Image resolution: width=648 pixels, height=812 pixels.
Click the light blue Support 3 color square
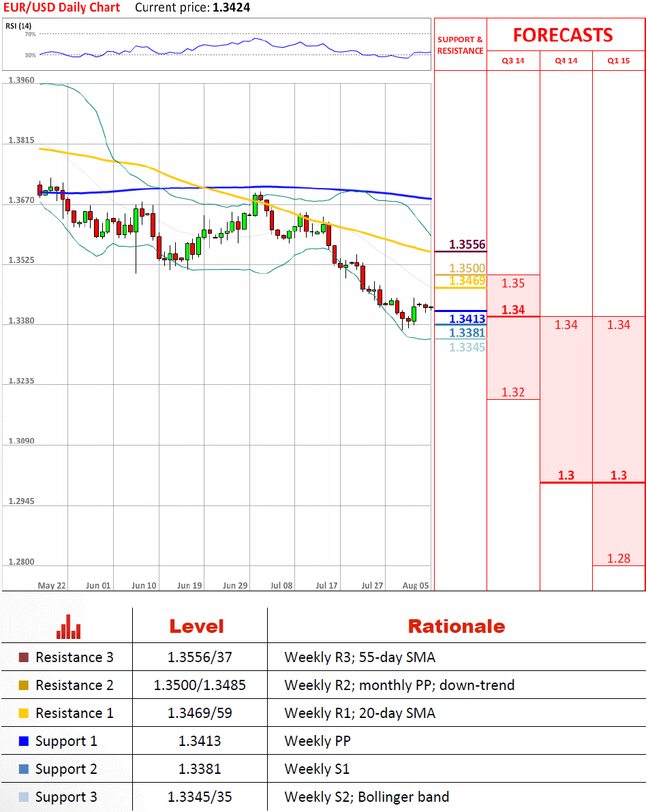(24, 797)
